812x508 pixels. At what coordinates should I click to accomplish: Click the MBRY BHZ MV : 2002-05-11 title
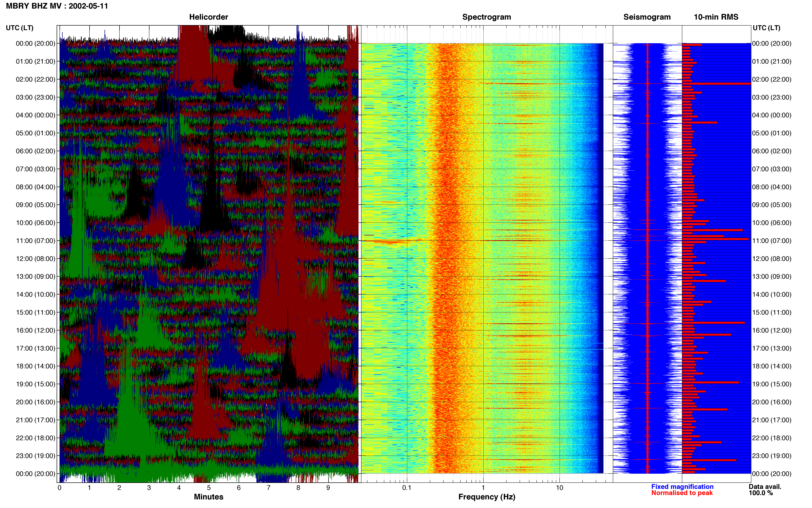point(57,6)
